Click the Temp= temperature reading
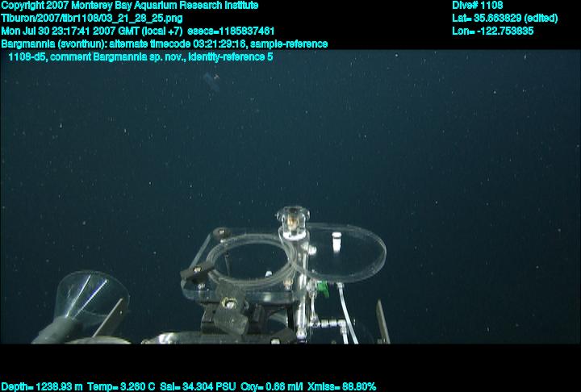The image size is (581, 392). point(121,387)
